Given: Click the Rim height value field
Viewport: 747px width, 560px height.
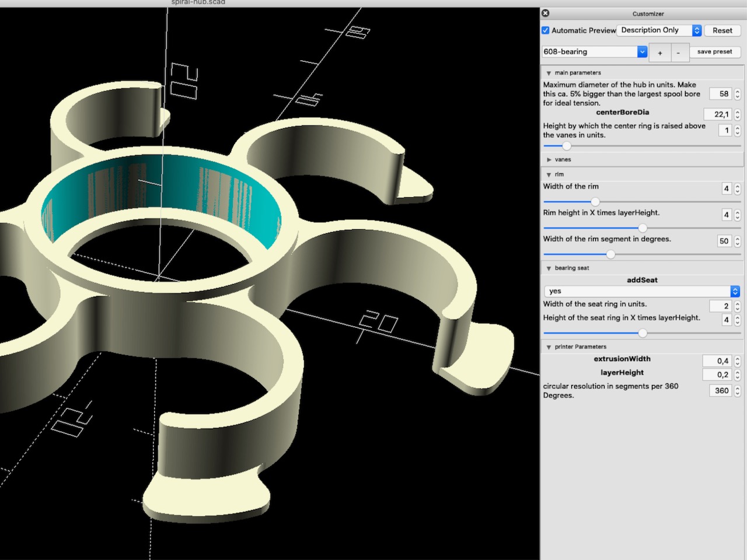Looking at the screenshot, I should click(727, 215).
